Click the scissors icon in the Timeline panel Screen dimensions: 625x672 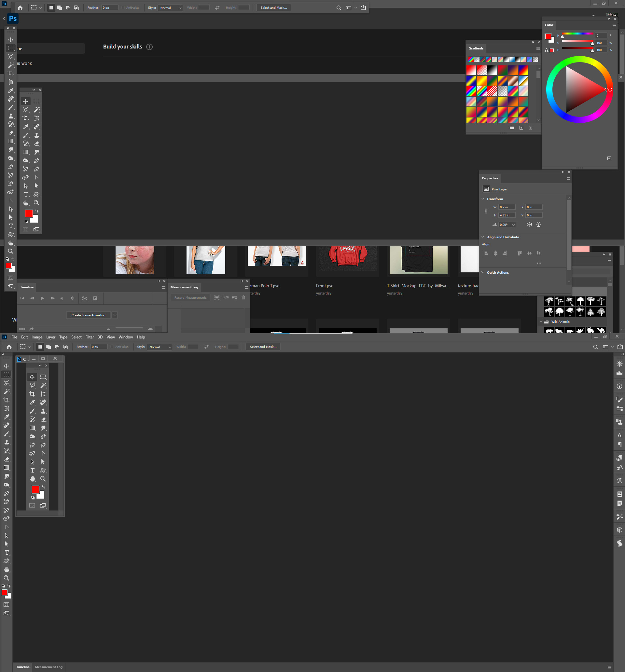[x=85, y=298]
